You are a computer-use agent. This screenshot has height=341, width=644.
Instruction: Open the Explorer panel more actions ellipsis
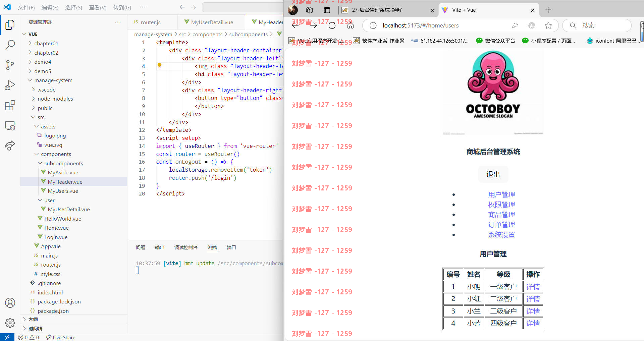click(118, 22)
